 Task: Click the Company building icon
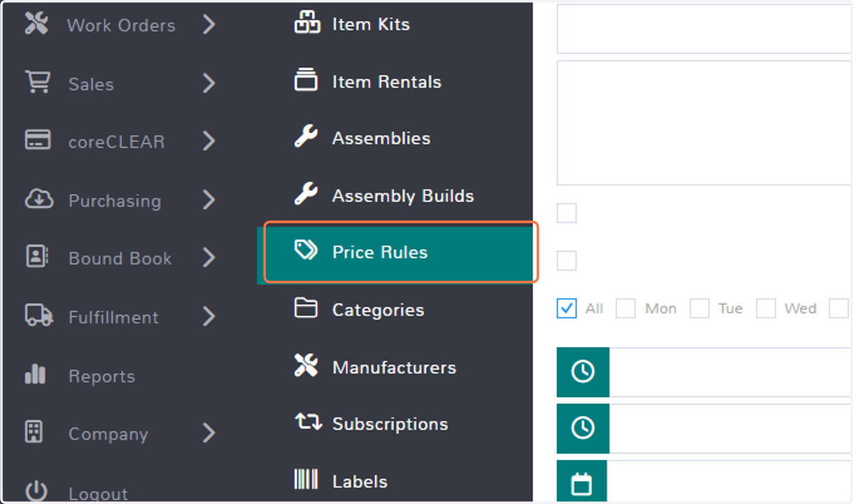point(34,431)
